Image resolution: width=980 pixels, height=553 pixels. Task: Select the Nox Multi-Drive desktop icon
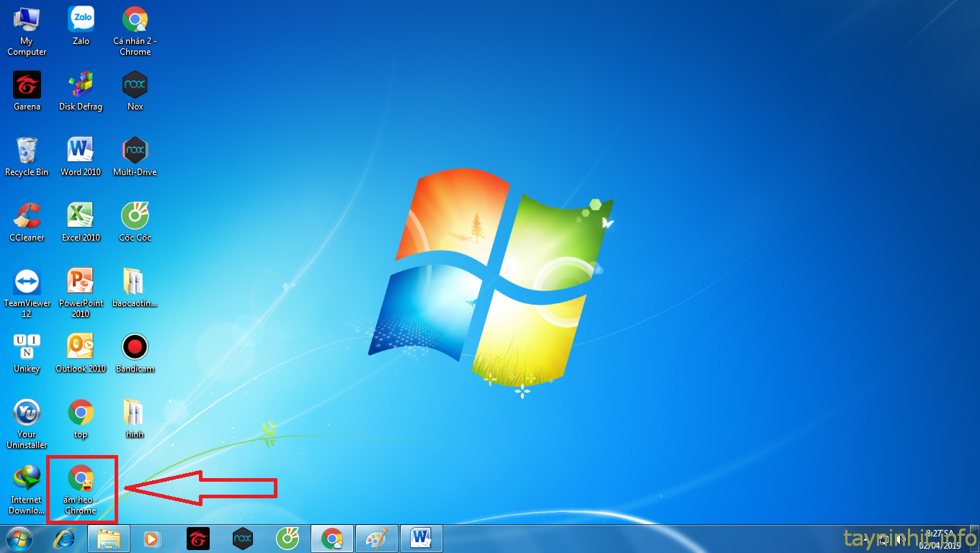pos(135,150)
